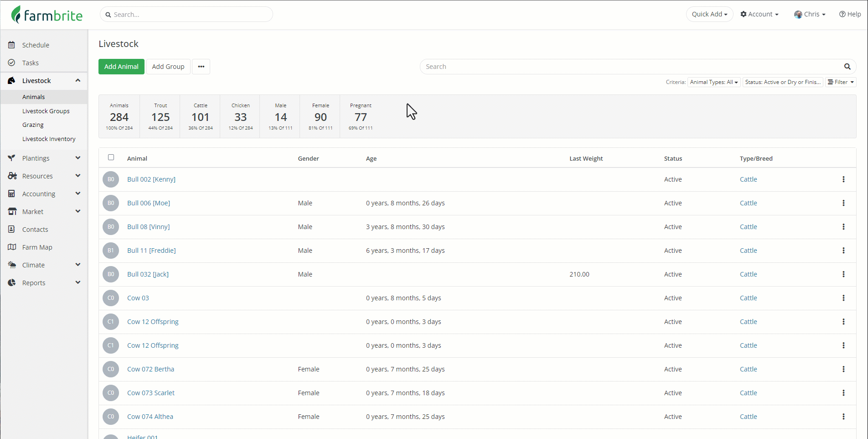The width and height of the screenshot is (868, 439).
Task: Open the Animal Types: All dropdown
Action: [714, 82]
